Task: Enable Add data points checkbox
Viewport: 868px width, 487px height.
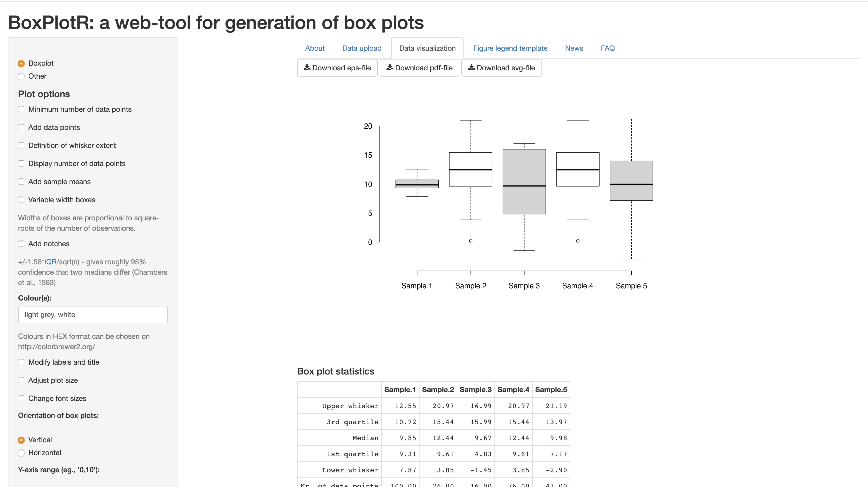Action: click(21, 128)
